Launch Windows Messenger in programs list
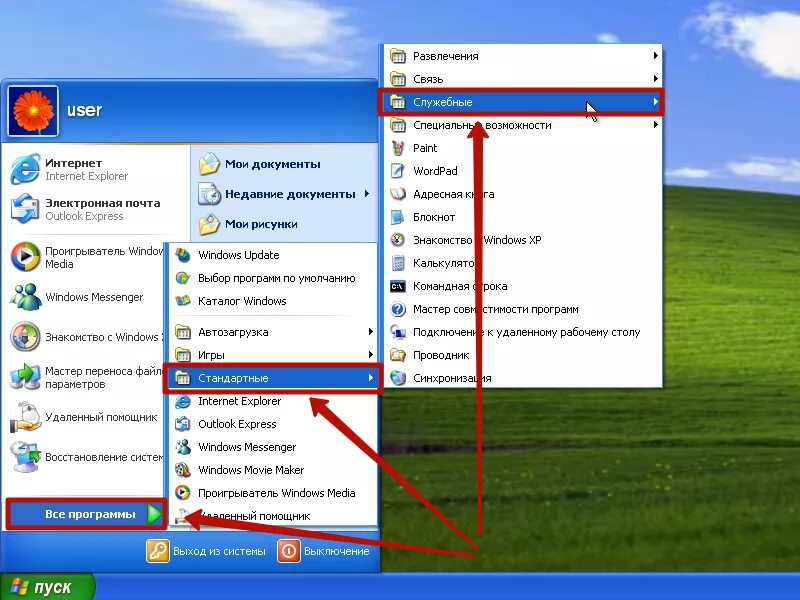This screenshot has width=800, height=600. pyautogui.click(x=273, y=447)
